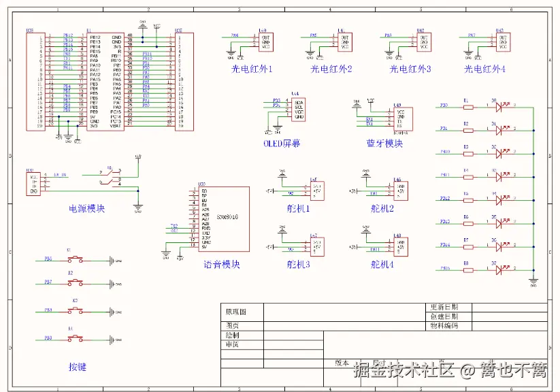Select the U40 infrared sensor component
The image size is (560, 392).
click(266, 42)
